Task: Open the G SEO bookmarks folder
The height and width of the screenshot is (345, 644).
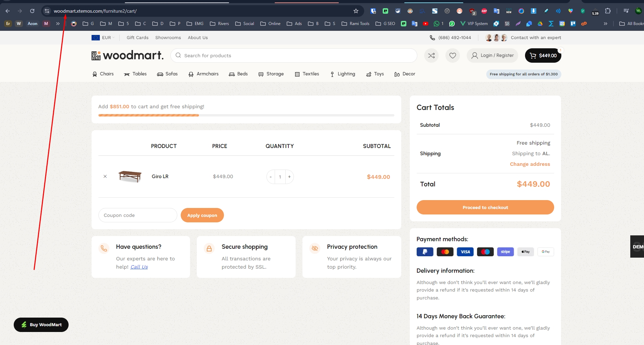Action: click(x=385, y=24)
